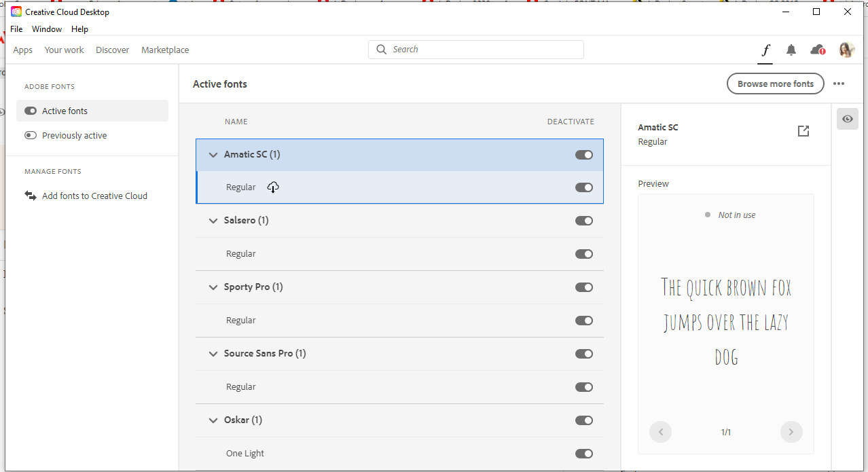The height and width of the screenshot is (472, 868).
Task: Go to next font preview
Action: pos(791,432)
